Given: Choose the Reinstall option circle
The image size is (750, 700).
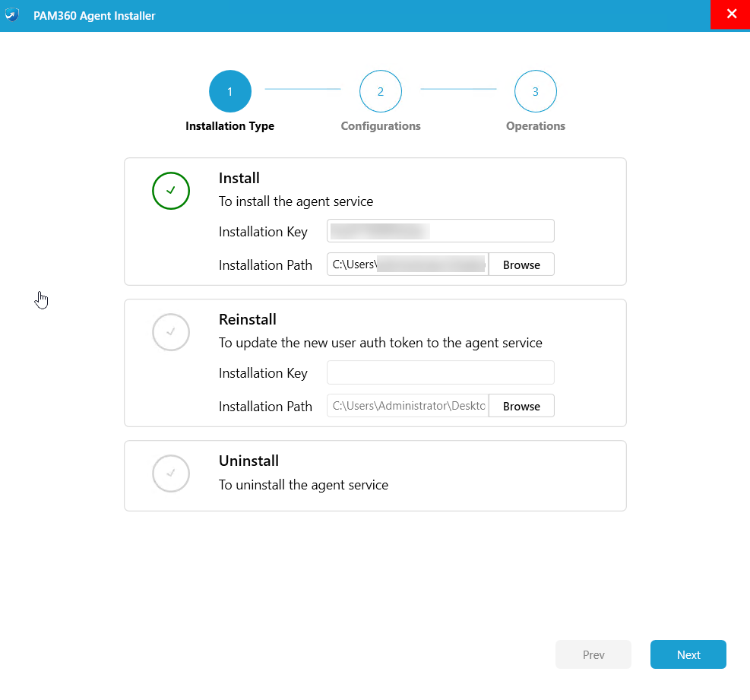Looking at the screenshot, I should (x=171, y=332).
